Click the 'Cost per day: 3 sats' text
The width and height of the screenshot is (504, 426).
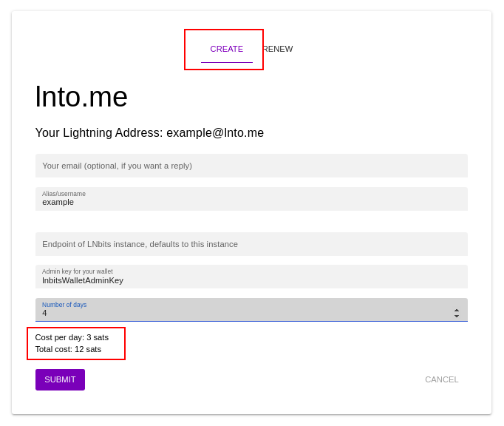point(72,337)
